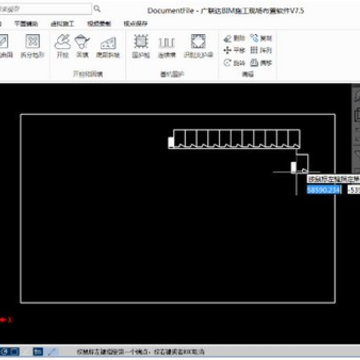The width and height of the screenshot is (360, 360).
Task: Switch to the 视点保存 tab
Action: [135, 24]
